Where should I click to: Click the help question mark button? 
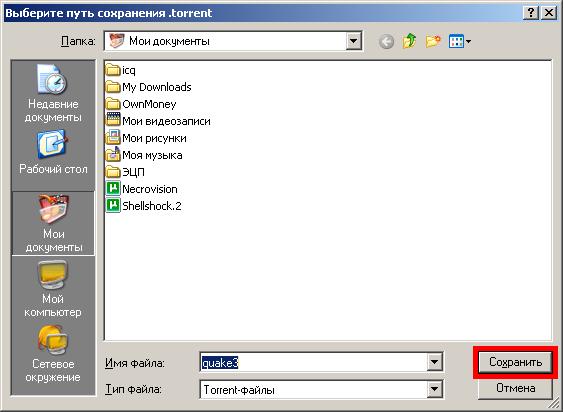(x=531, y=13)
